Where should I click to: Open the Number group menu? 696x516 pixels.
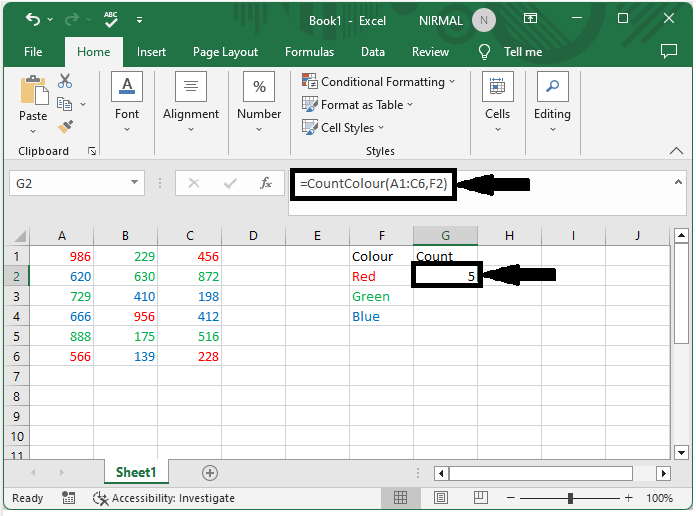[x=259, y=102]
